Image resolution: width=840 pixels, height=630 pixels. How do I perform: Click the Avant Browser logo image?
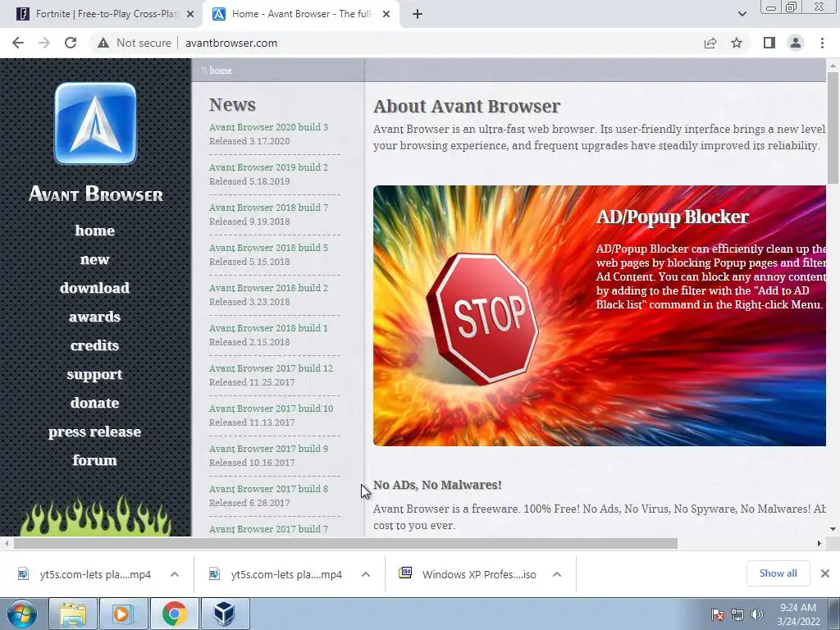[95, 123]
